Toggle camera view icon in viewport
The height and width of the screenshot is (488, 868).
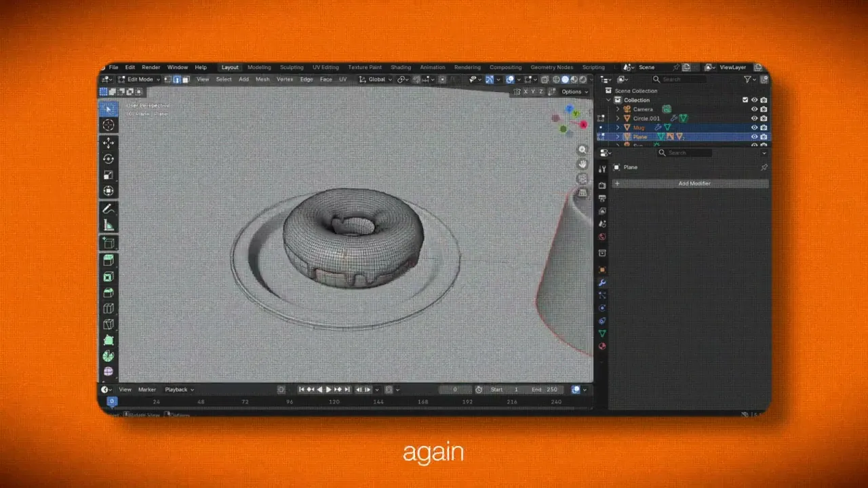(583, 179)
